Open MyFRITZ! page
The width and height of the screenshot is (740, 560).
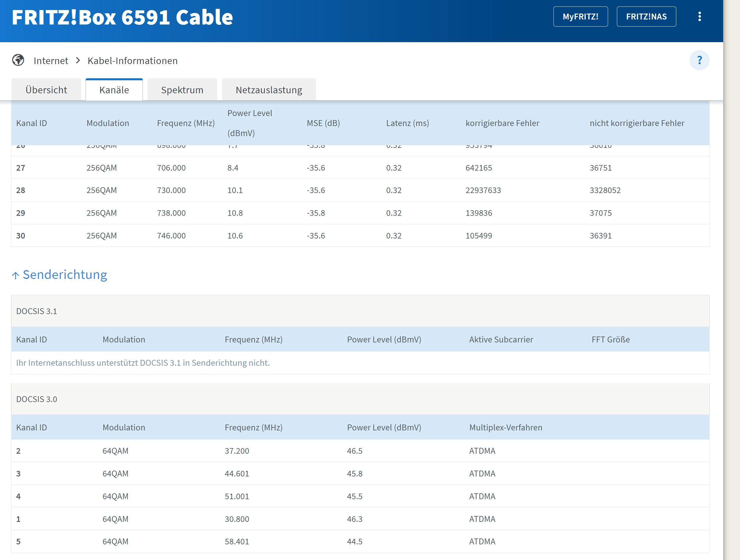click(580, 17)
